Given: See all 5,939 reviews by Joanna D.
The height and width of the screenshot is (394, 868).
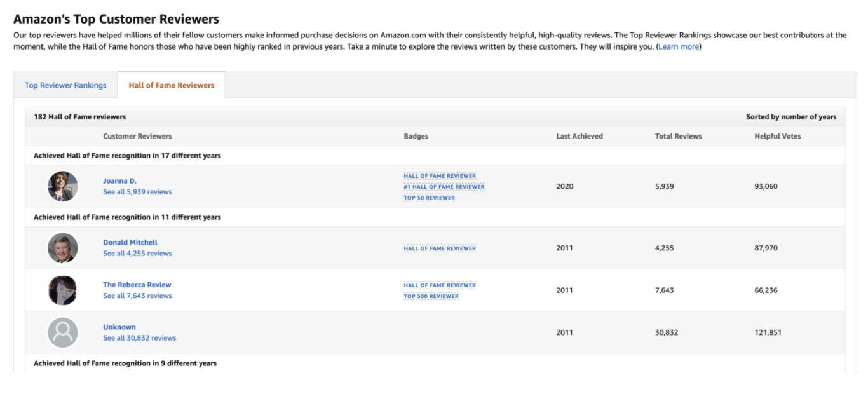Looking at the screenshot, I should (137, 192).
